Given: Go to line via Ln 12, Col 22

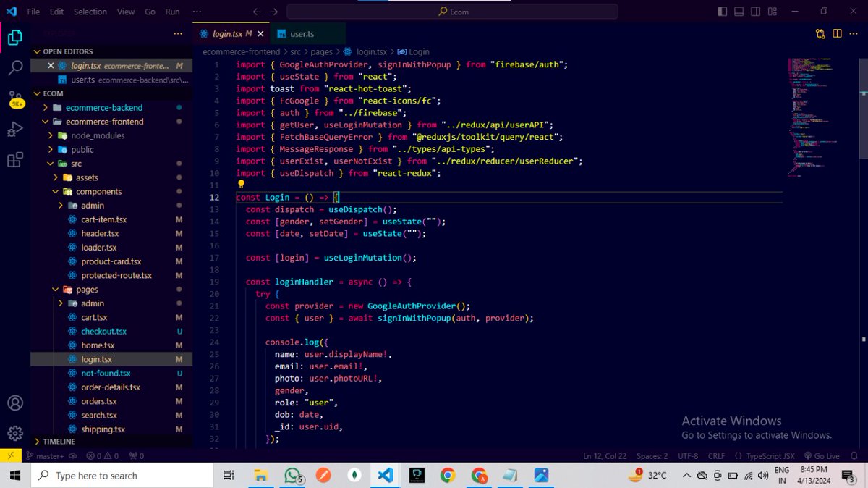Looking at the screenshot, I should click(605, 456).
